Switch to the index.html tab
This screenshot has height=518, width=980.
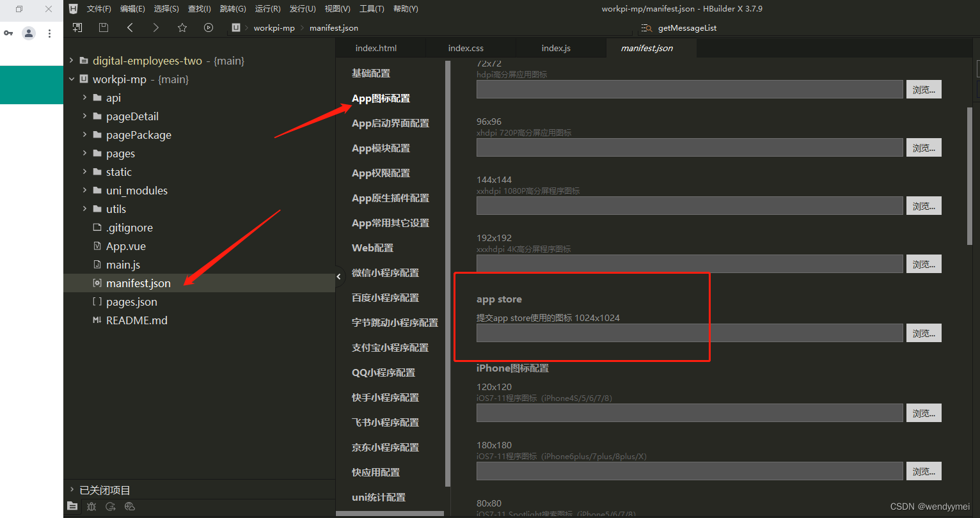376,48
